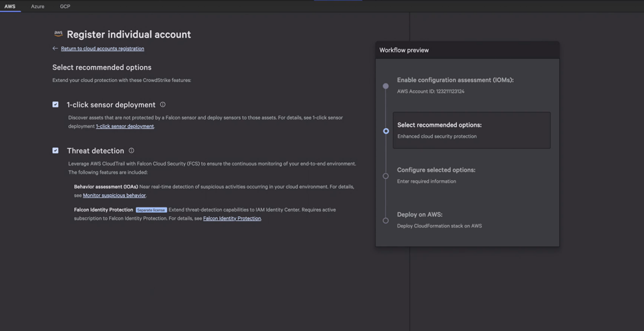Click the Deploy on AWS step title
Image resolution: width=644 pixels, height=331 pixels.
click(420, 214)
